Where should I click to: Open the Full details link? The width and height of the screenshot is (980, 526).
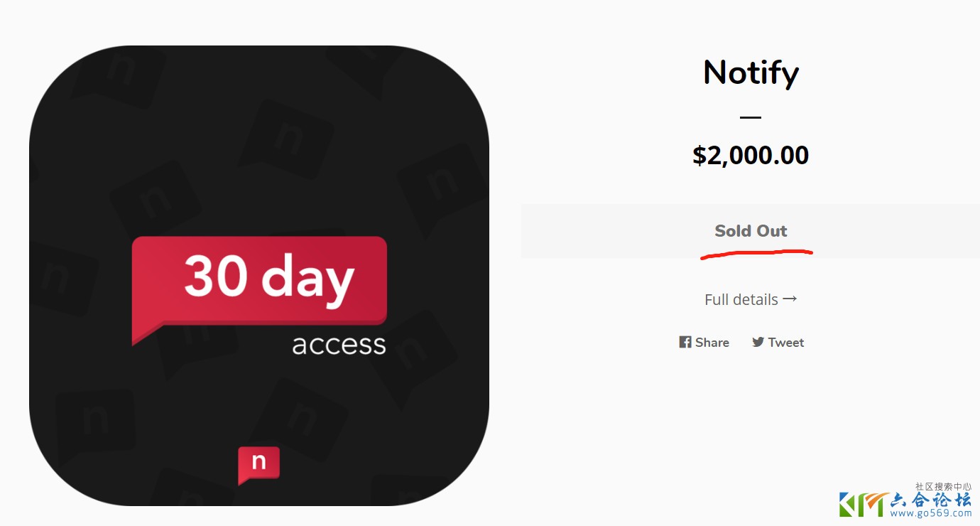[741, 299]
